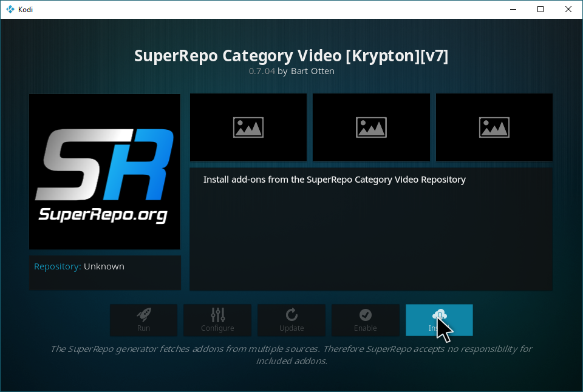Click the Update refresh button
The height and width of the screenshot is (392, 583).
click(291, 320)
